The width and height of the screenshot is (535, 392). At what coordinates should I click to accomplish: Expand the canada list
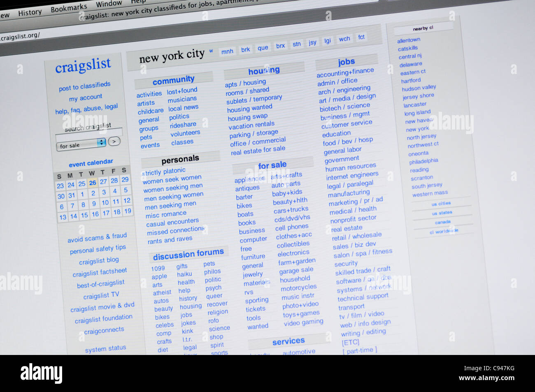[443, 222]
